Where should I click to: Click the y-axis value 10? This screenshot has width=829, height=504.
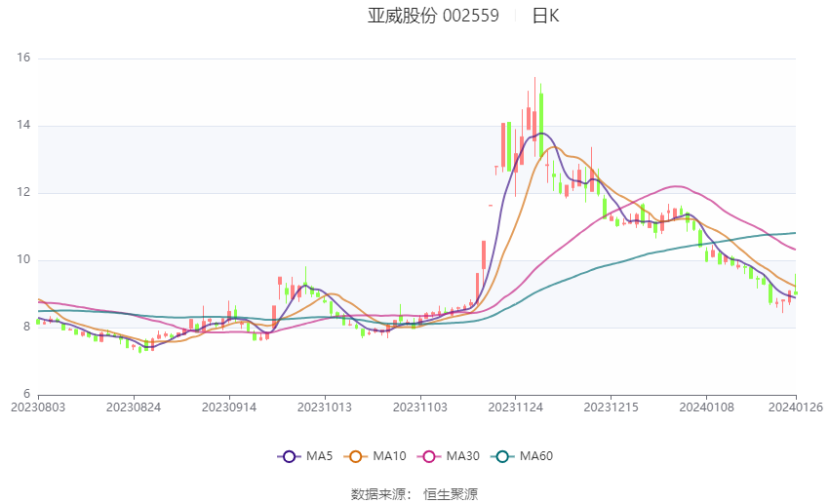coord(23,259)
